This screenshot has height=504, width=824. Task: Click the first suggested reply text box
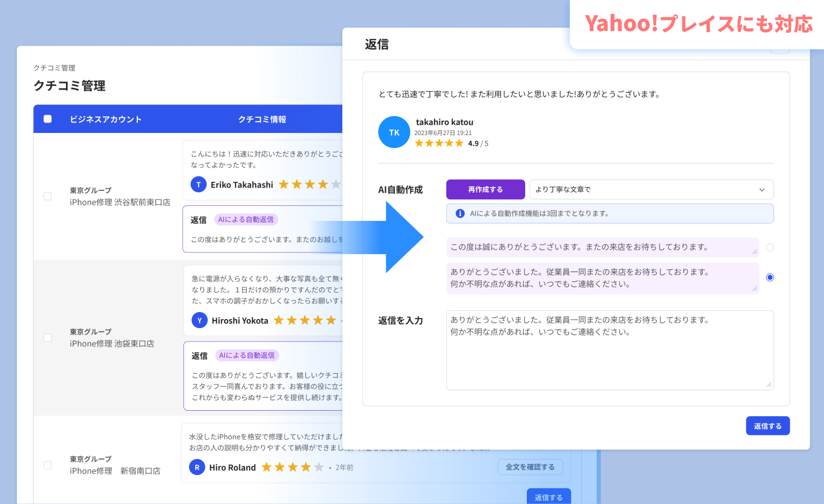coord(602,247)
